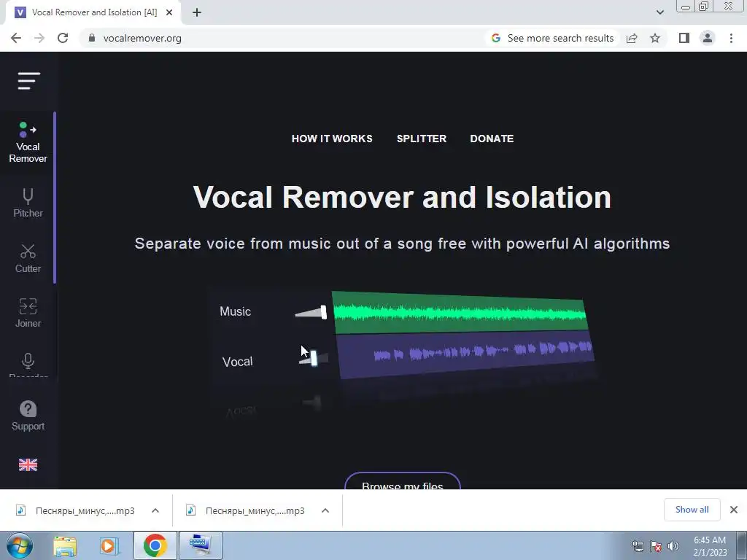Open a new browser tab
747x560 pixels.
coord(197,12)
